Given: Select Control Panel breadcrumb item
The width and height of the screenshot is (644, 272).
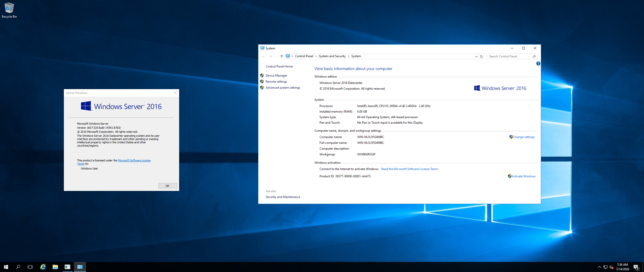Looking at the screenshot, I should pos(304,56).
